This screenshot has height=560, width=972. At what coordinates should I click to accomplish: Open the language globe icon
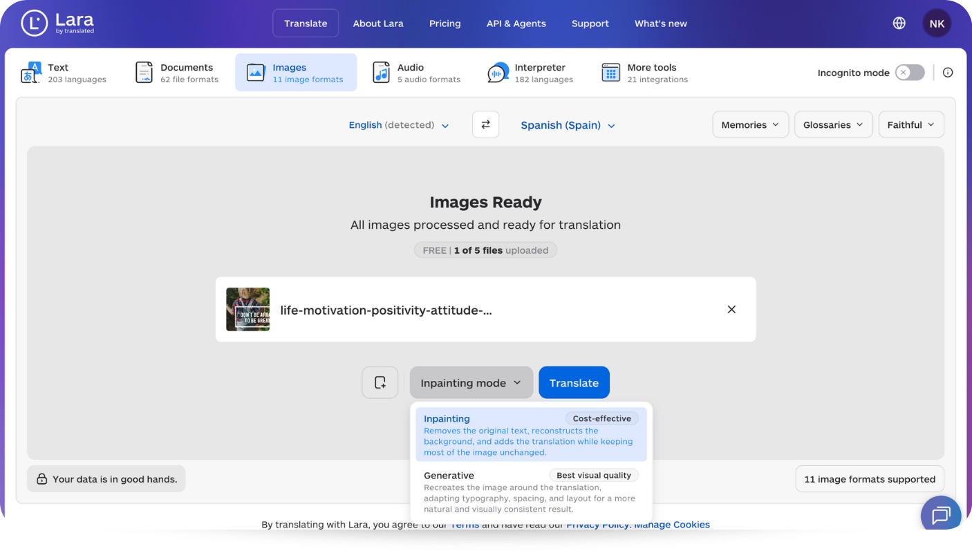(x=899, y=24)
